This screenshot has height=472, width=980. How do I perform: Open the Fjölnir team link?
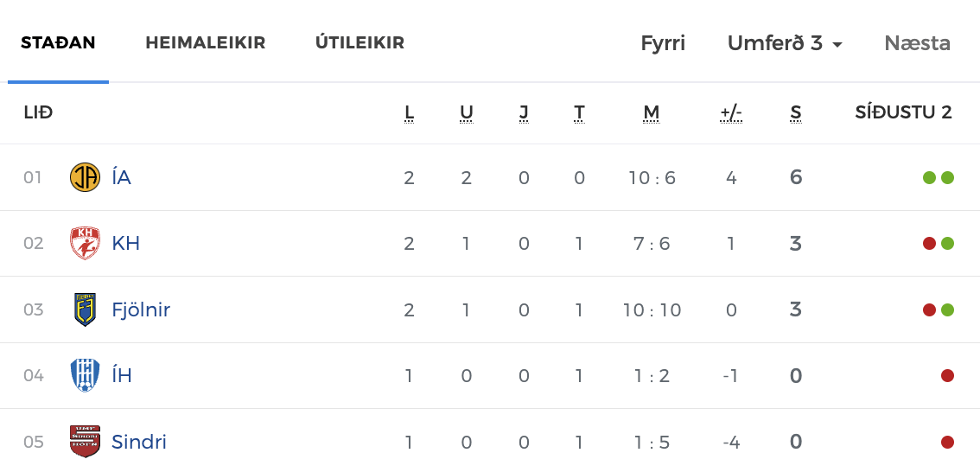[x=141, y=309]
